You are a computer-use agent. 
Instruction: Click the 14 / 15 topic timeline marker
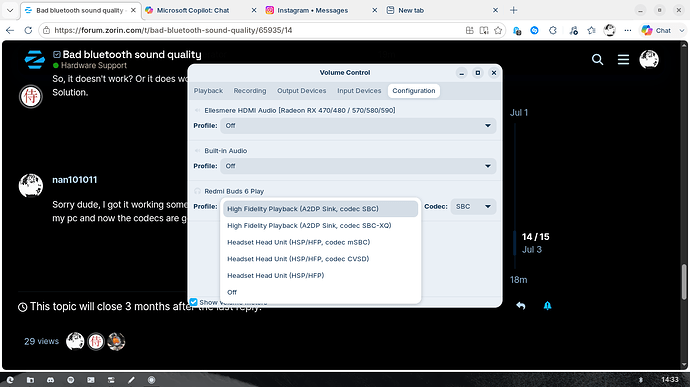tap(535, 237)
